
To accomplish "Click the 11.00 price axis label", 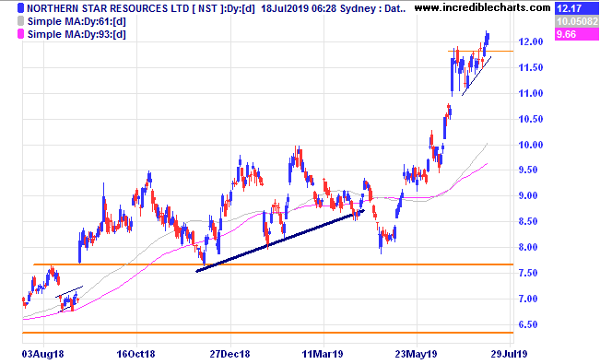I will pyautogui.click(x=530, y=93).
